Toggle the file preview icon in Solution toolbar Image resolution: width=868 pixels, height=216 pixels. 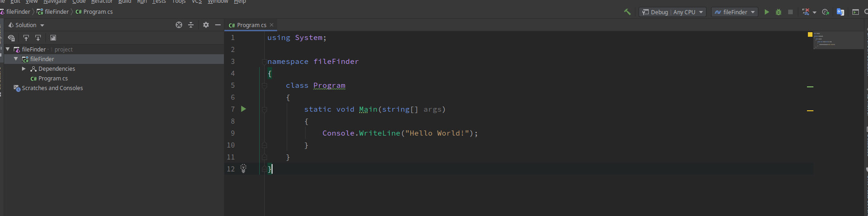pos(53,38)
